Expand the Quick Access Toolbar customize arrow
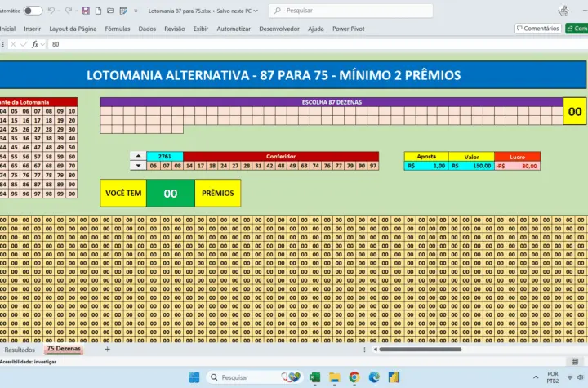Viewport: 588px width, 388px height. click(136, 11)
